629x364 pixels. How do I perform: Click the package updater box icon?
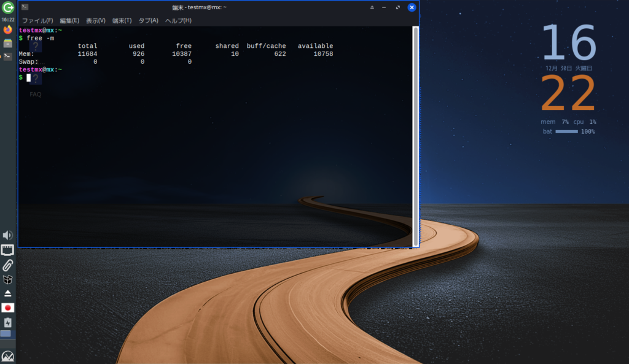(x=8, y=279)
